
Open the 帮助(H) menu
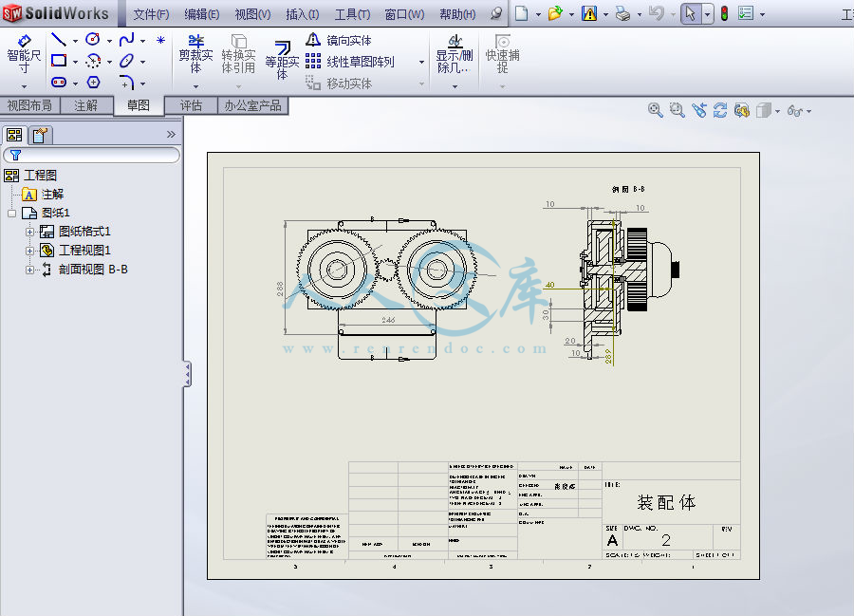coord(457,14)
